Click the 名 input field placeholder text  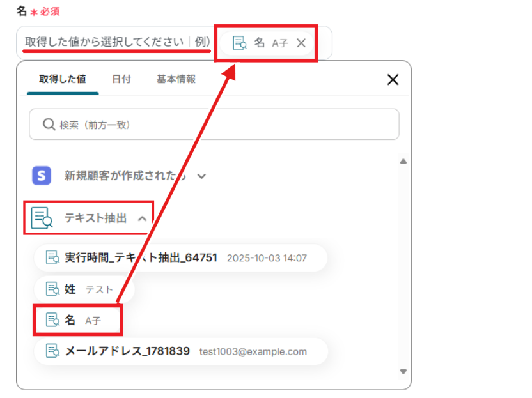click(x=118, y=42)
